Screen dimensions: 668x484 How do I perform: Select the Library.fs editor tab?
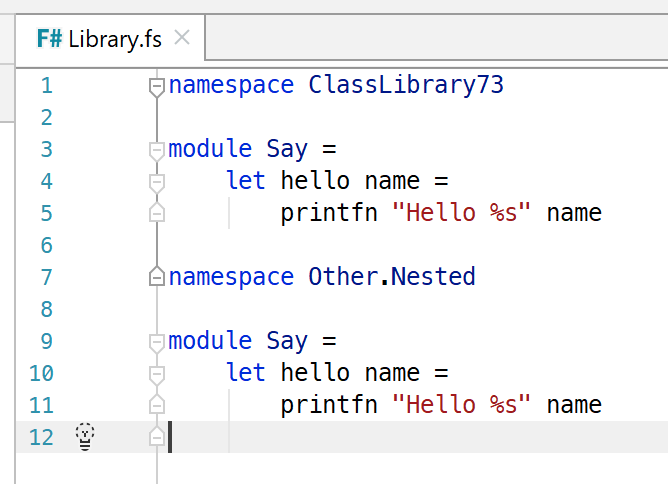pos(110,39)
